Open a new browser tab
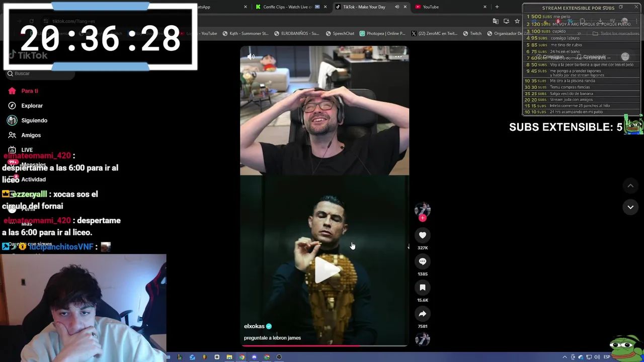The height and width of the screenshot is (362, 644). 497,7
